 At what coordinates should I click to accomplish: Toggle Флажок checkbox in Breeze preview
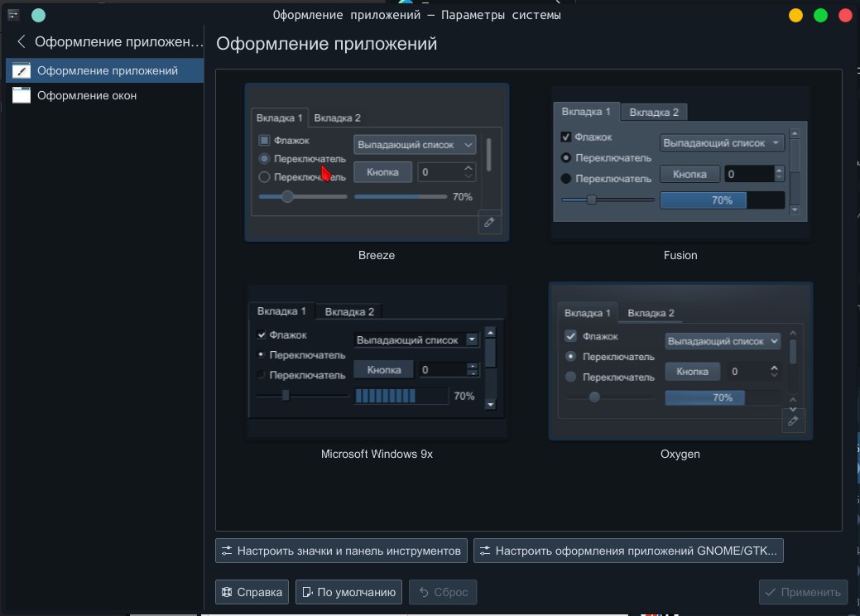[264, 141]
